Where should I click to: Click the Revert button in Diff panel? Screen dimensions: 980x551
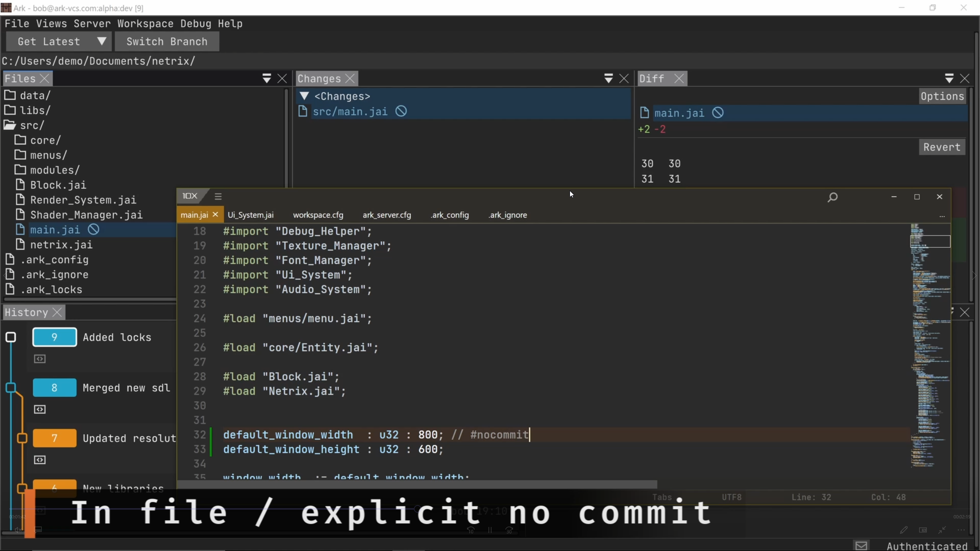point(942,147)
